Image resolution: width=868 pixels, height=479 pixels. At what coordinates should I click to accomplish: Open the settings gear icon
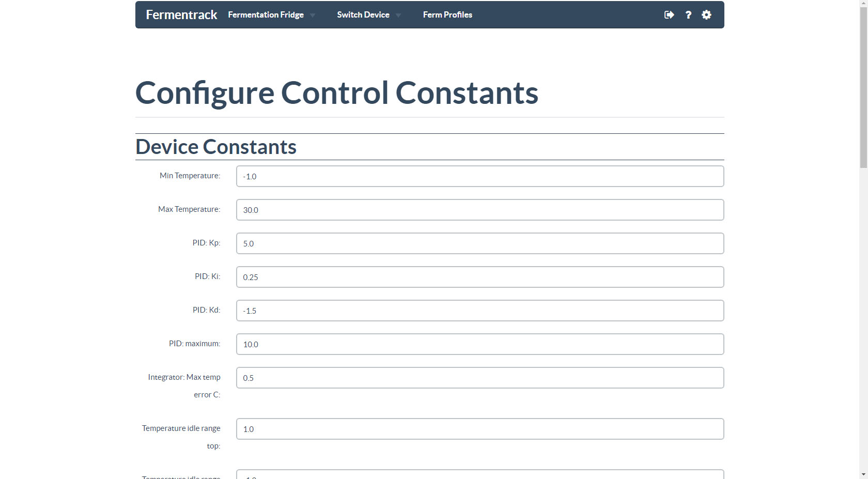pos(706,15)
